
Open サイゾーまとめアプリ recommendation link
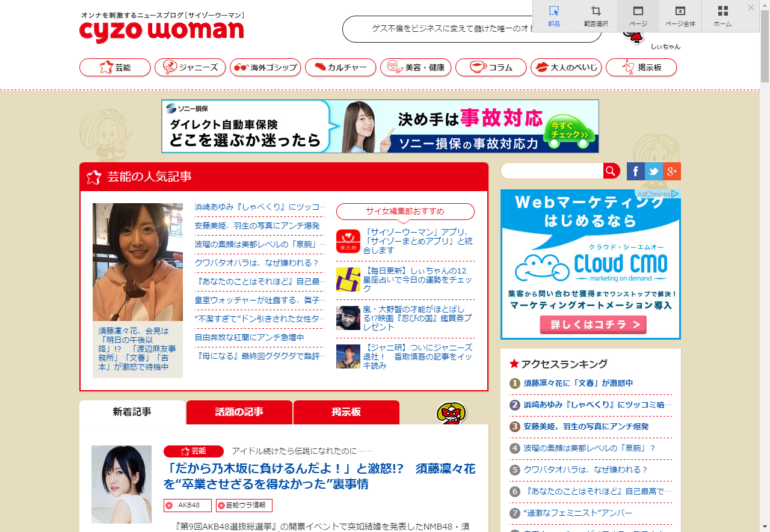click(418, 241)
